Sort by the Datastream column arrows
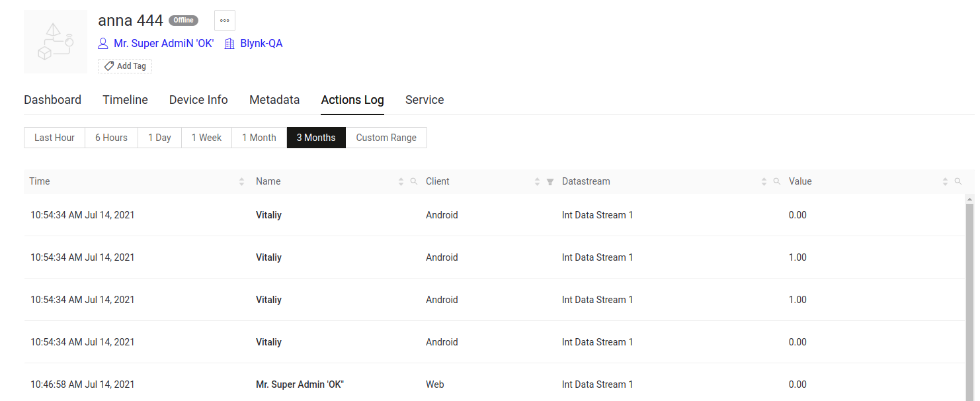The width and height of the screenshot is (980, 401). click(764, 181)
